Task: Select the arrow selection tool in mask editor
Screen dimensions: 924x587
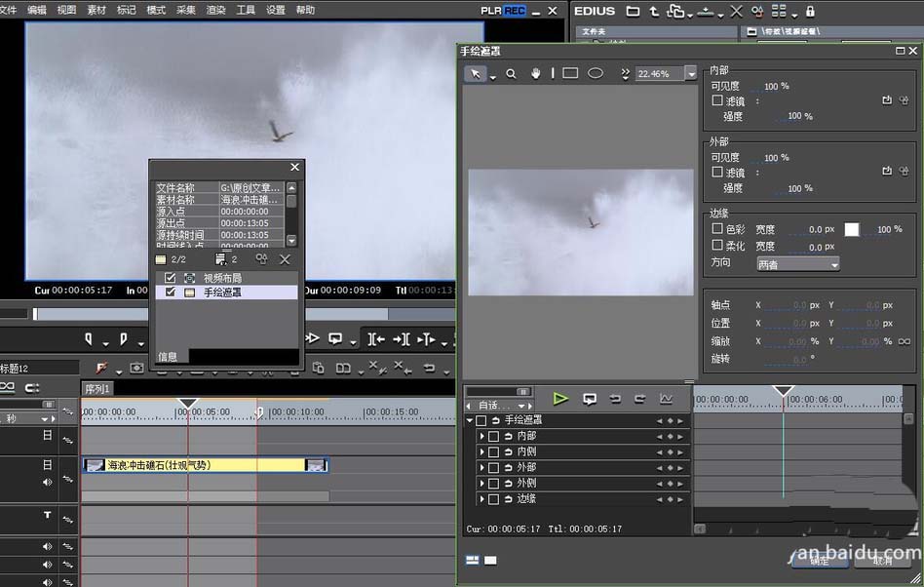Action: (475, 74)
